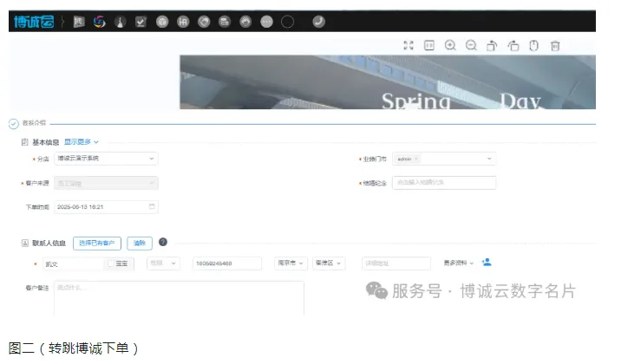Click the 客户备注 text area
Screen dimensions: 621x364
[179, 297]
